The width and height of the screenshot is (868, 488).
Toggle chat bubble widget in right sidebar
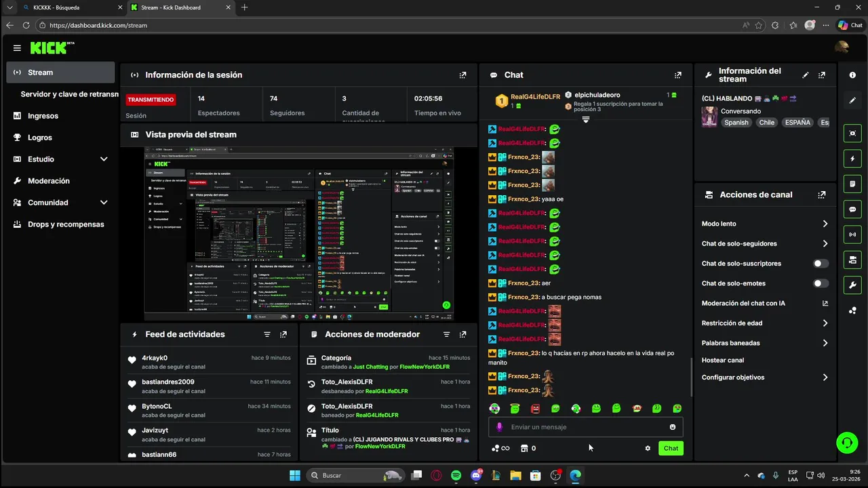click(x=852, y=209)
